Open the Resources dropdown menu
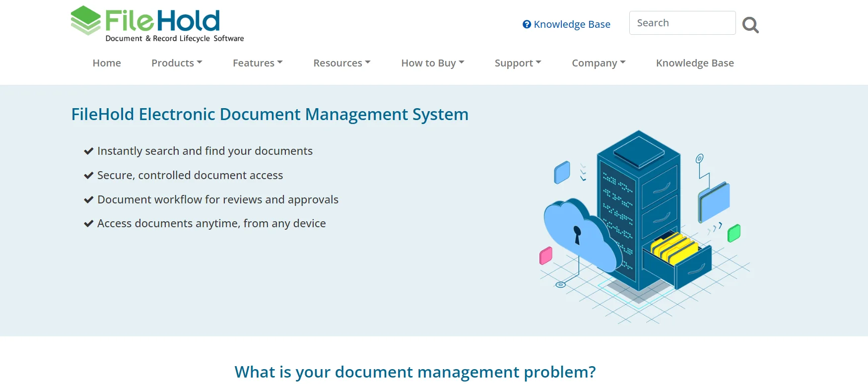This screenshot has height=384, width=868. pyautogui.click(x=342, y=63)
